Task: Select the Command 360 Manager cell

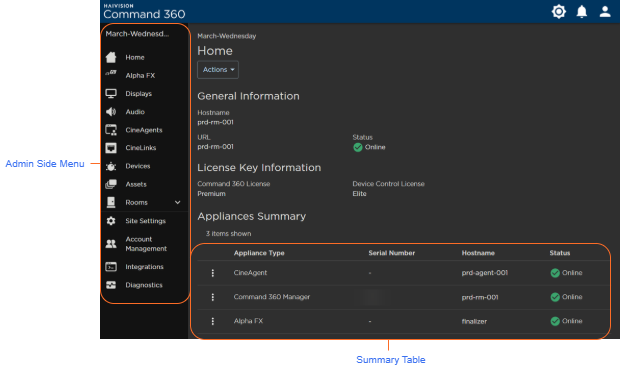Action: [272, 297]
